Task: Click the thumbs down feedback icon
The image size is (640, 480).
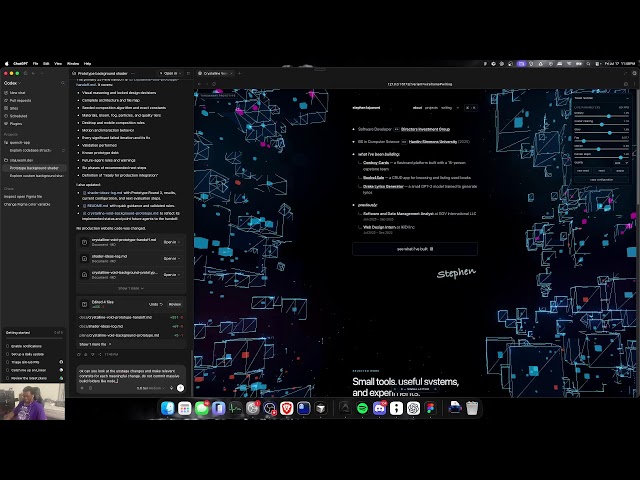Action: (x=93, y=354)
